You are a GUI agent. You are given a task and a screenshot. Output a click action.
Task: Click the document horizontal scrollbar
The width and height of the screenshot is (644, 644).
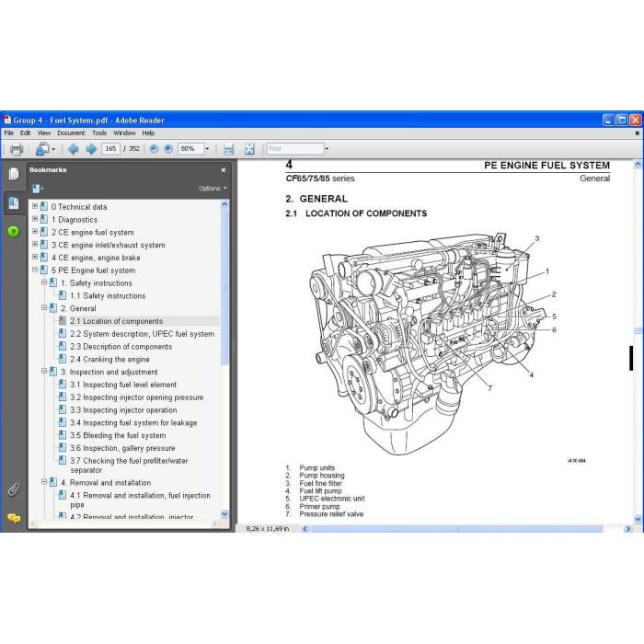(x=456, y=529)
